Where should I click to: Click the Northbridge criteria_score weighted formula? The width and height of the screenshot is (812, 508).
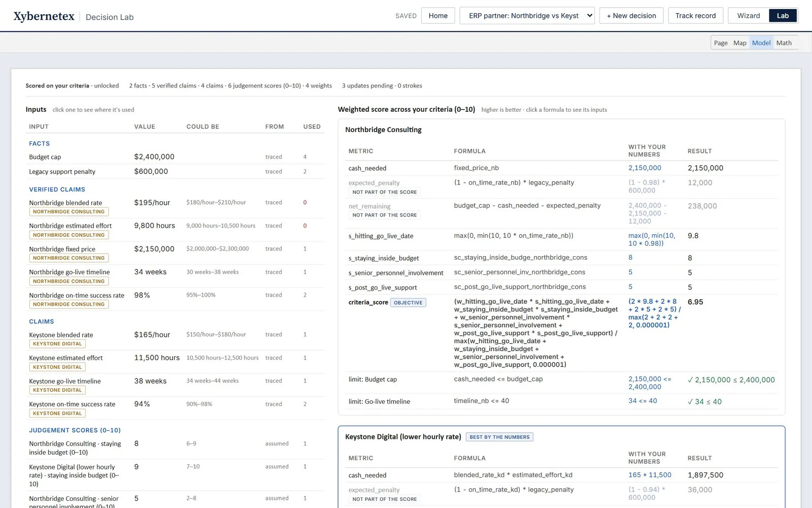[x=536, y=333]
